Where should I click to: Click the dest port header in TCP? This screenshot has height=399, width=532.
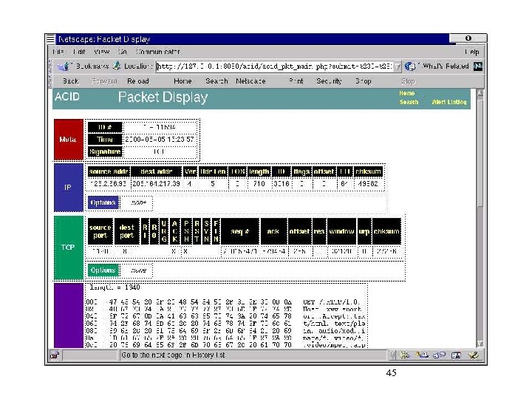pos(126,231)
